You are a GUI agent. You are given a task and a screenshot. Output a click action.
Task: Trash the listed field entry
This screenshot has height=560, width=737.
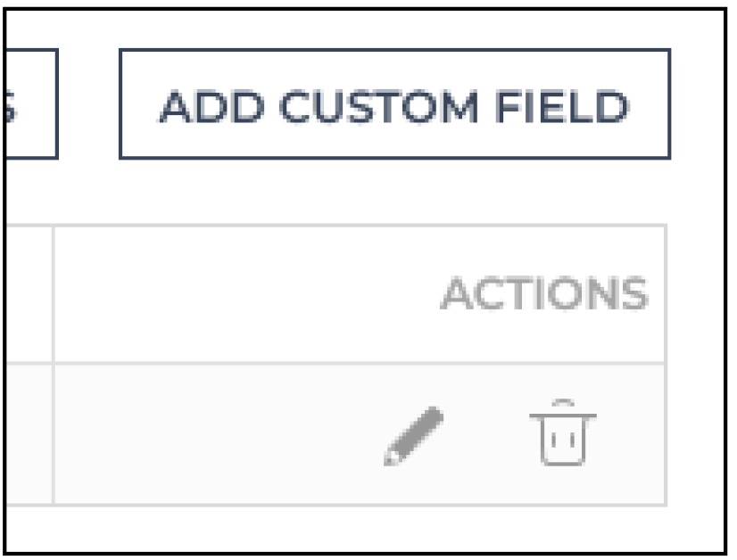coord(563,432)
